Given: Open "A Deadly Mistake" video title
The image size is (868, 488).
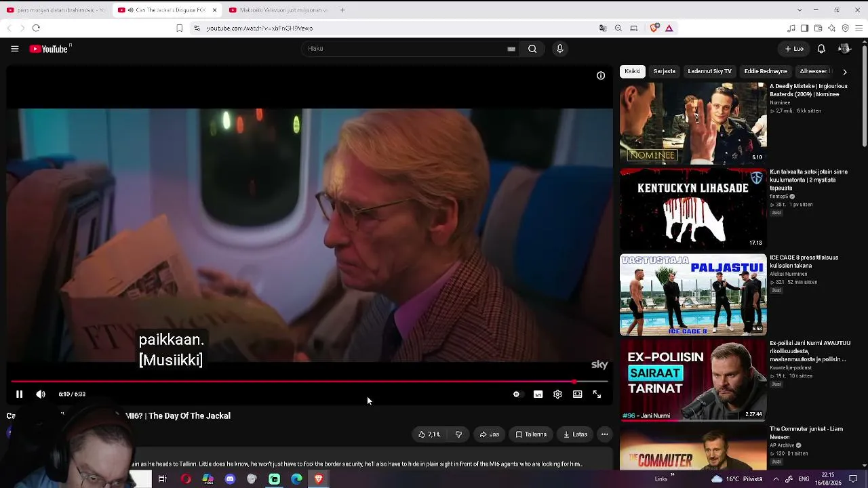Looking at the screenshot, I should 808,90.
